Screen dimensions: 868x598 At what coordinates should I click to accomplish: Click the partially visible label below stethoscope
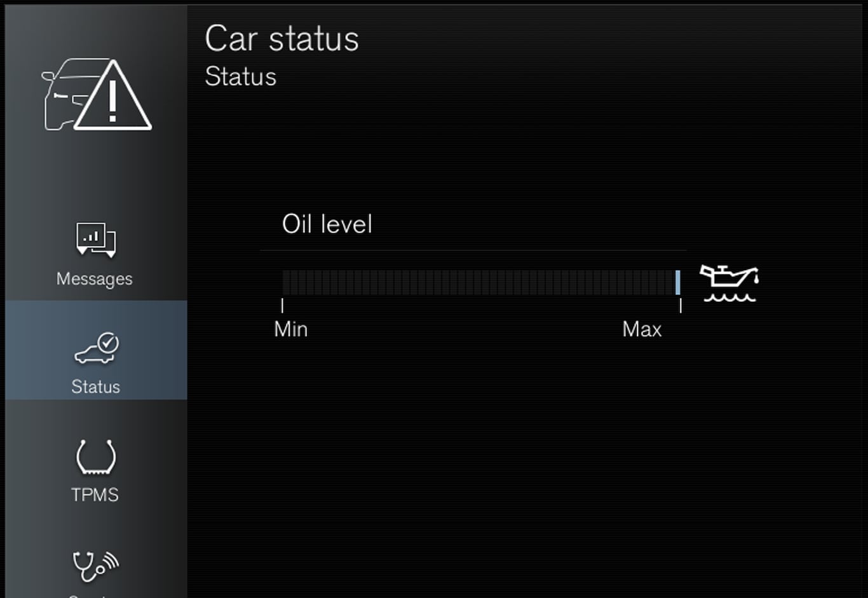coord(95,595)
